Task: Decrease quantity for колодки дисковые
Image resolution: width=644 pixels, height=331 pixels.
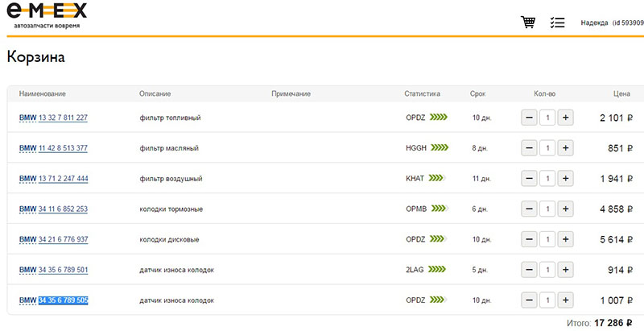Action: pos(529,239)
